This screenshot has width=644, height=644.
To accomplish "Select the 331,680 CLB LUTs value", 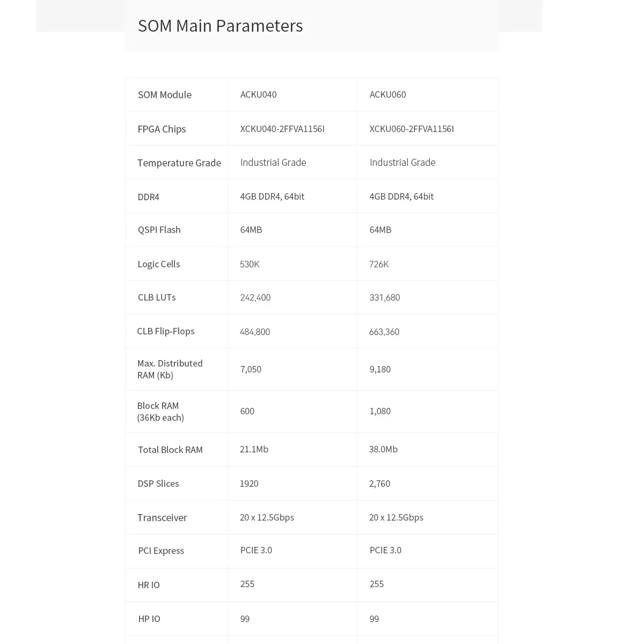I will (384, 297).
